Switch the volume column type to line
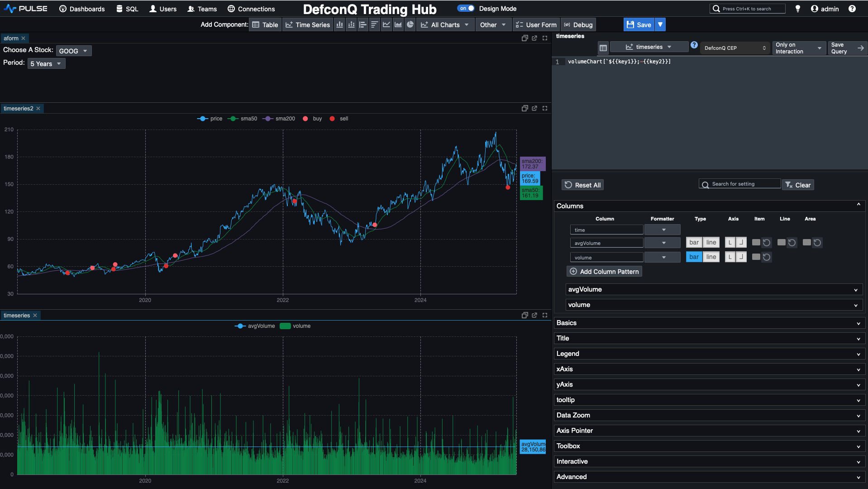Viewport: 868px width, 489px height. [x=711, y=257]
